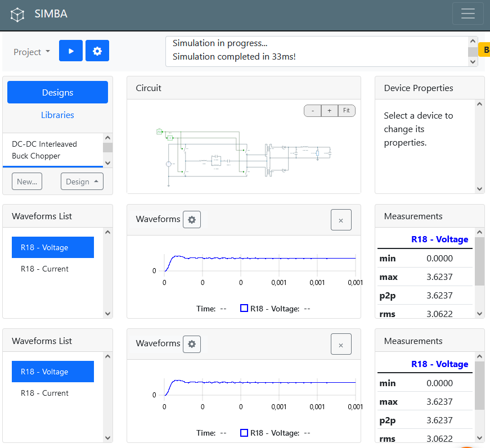Switch to the Libraries tab

tap(57, 115)
